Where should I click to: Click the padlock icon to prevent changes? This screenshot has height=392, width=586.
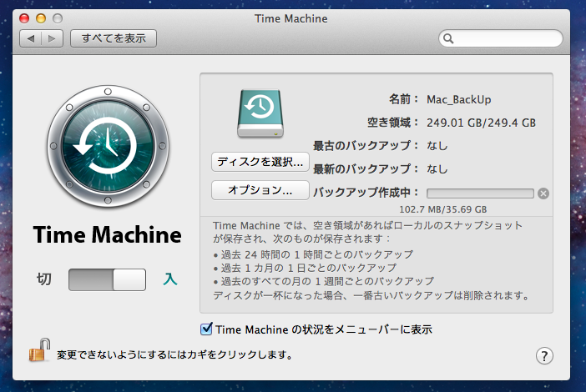click(39, 350)
